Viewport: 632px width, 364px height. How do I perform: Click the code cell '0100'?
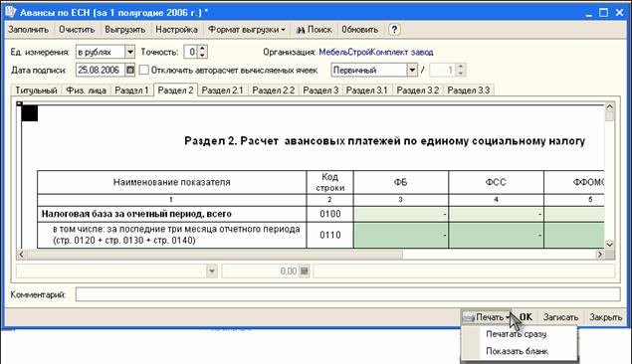point(330,214)
